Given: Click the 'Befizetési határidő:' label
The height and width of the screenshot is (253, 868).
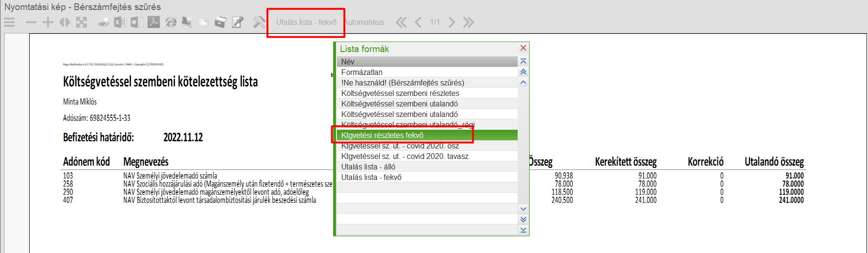Looking at the screenshot, I should 98,137.
